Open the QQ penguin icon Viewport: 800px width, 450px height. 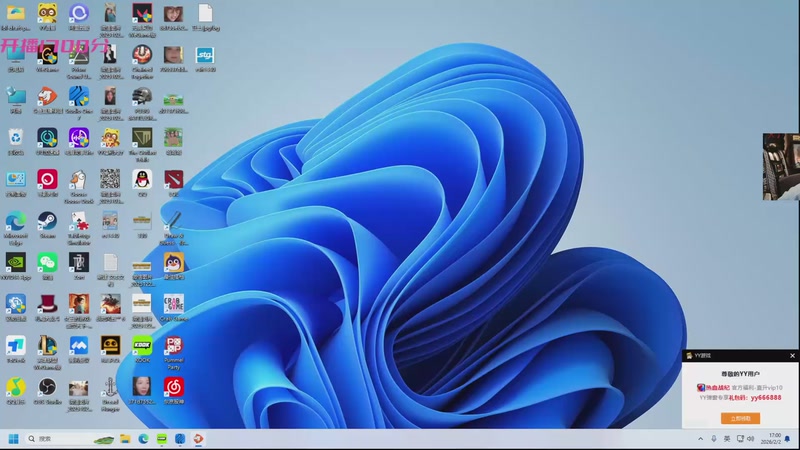click(142, 180)
